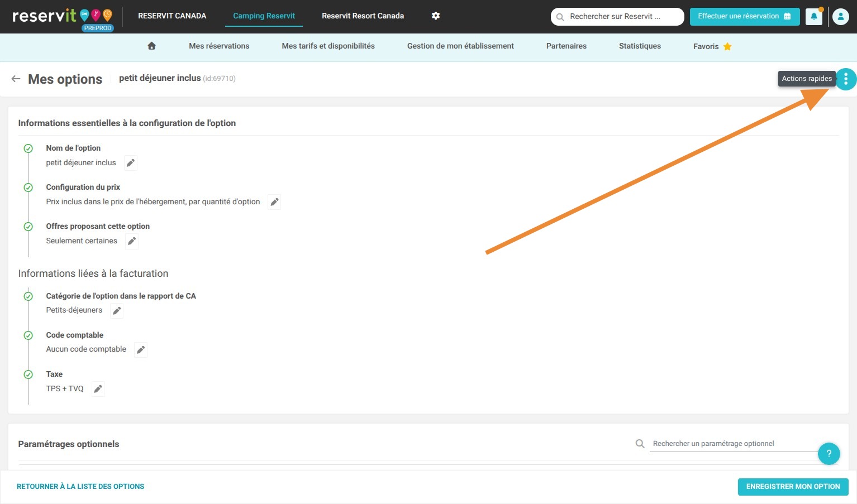Go back using the arrow beside Mes options
857x504 pixels.
pos(16,79)
